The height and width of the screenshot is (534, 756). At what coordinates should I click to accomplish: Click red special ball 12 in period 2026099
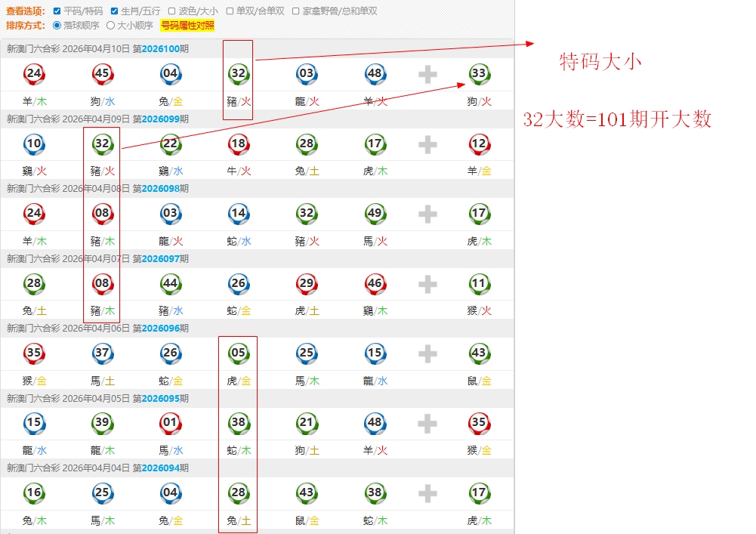[x=479, y=144]
